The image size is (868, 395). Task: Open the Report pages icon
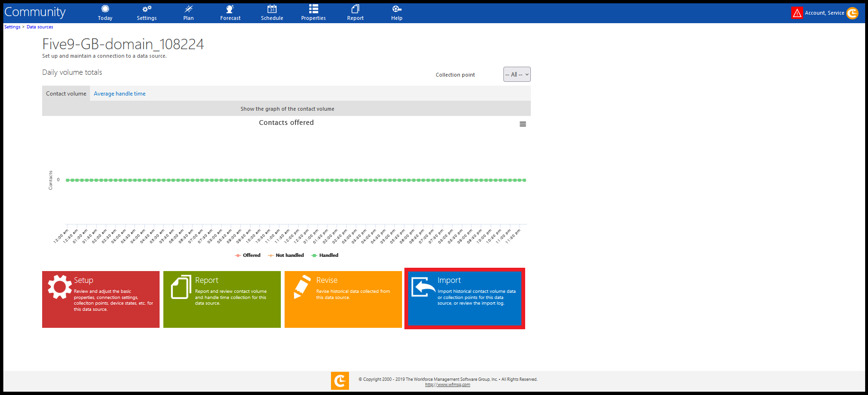pyautogui.click(x=355, y=9)
